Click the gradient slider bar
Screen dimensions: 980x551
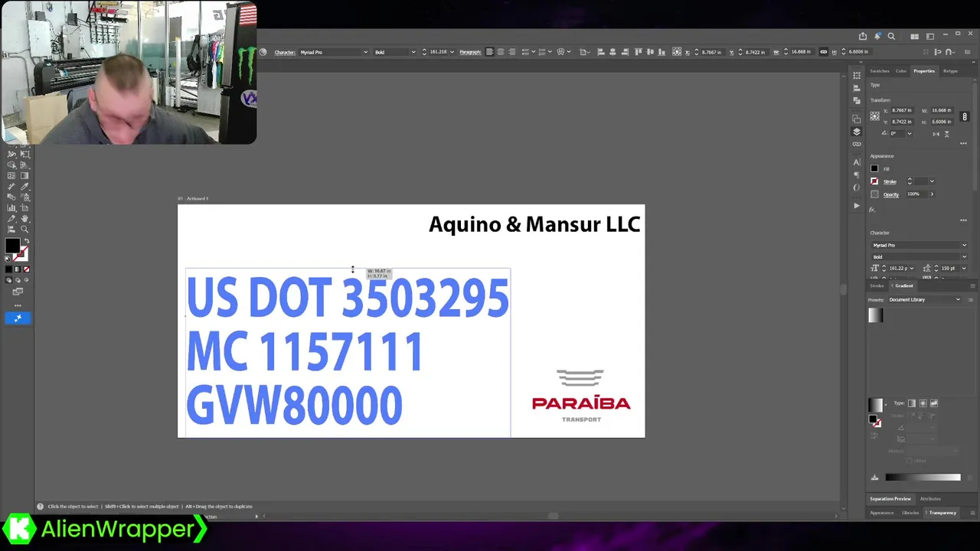[923, 478]
